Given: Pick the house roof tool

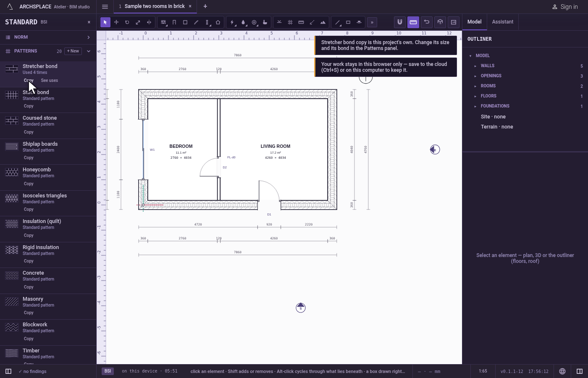Looking at the screenshot, I should pyautogui.click(x=218, y=22).
